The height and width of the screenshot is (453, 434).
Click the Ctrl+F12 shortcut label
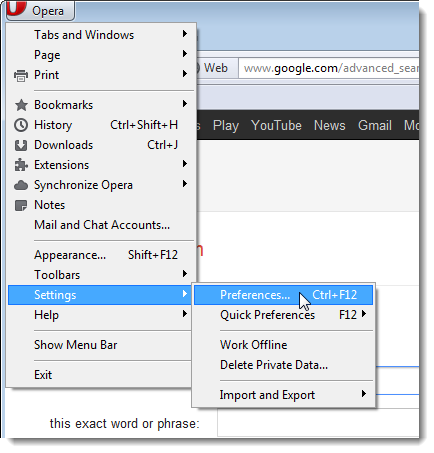[x=335, y=295]
